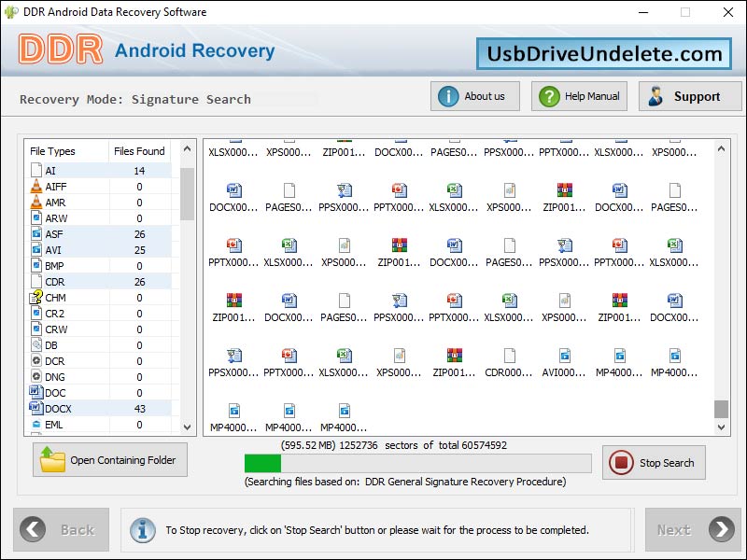Select the EML mail file icon

click(x=36, y=425)
